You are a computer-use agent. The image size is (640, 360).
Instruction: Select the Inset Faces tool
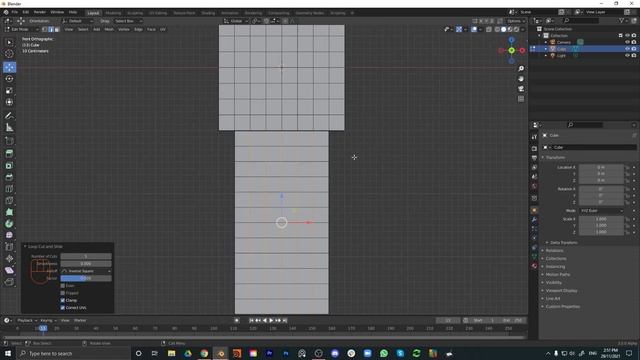[x=9, y=165]
